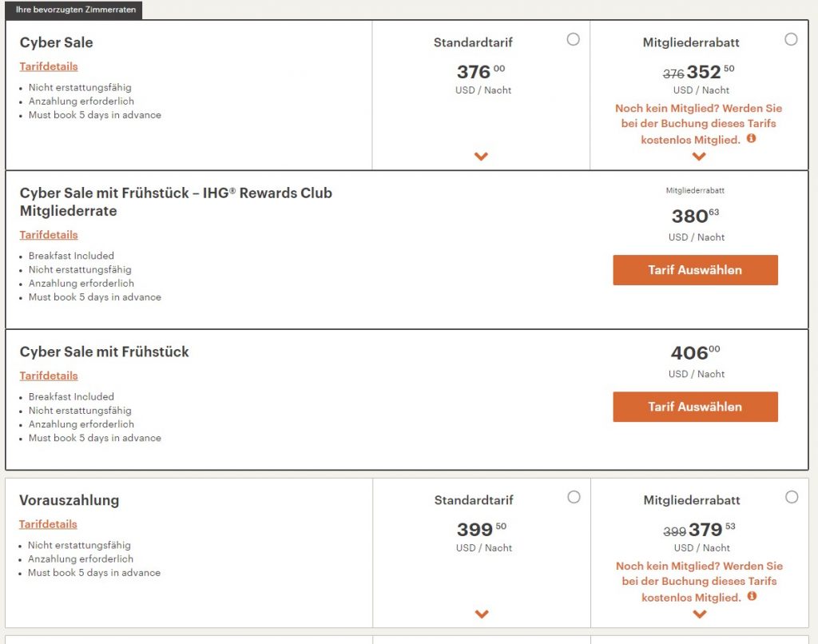Click the 'Cyber Sale mit Frühstück' 406 heading

pyautogui.click(x=105, y=352)
